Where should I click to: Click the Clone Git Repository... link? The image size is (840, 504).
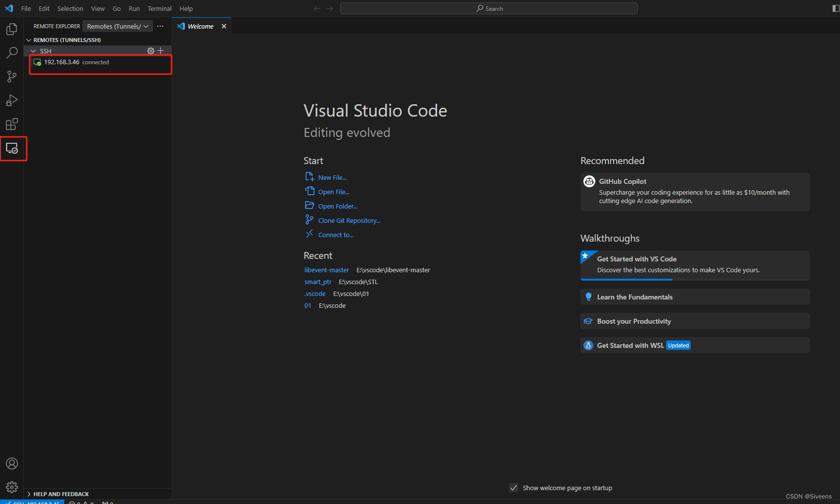[349, 220]
